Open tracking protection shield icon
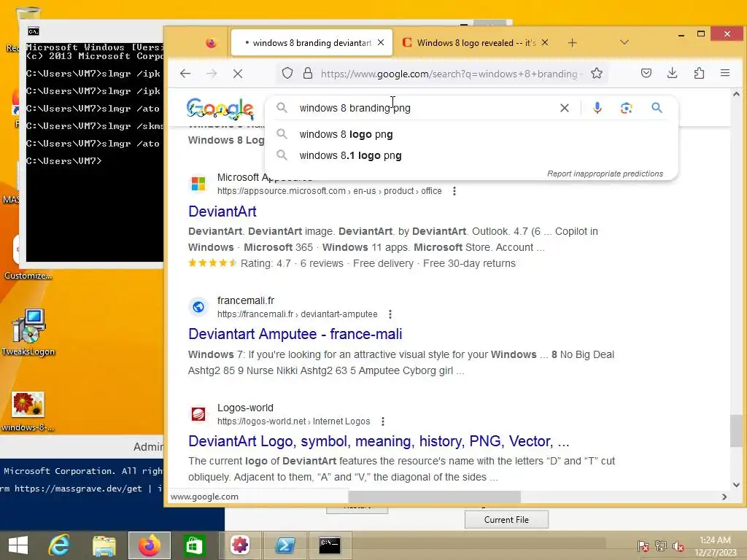The width and height of the screenshot is (747, 560). pyautogui.click(x=287, y=74)
